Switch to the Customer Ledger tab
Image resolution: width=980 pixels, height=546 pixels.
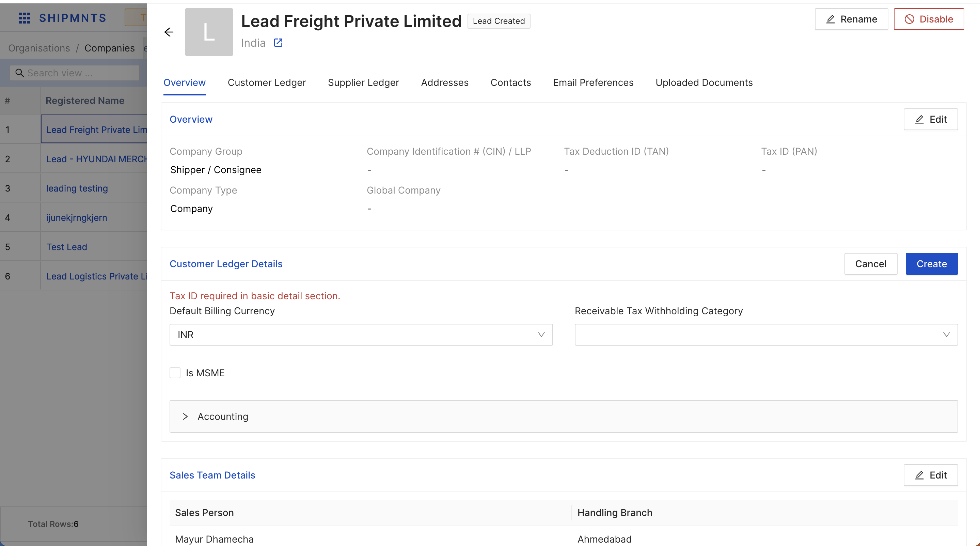[x=267, y=82]
